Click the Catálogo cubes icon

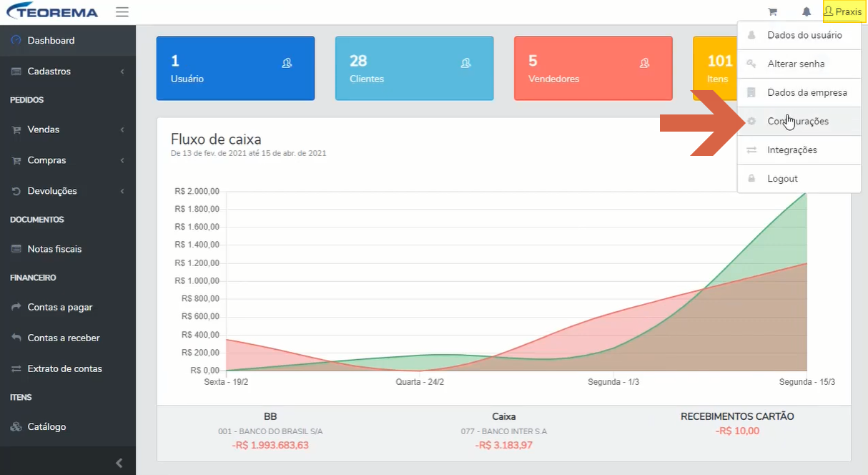tap(16, 427)
